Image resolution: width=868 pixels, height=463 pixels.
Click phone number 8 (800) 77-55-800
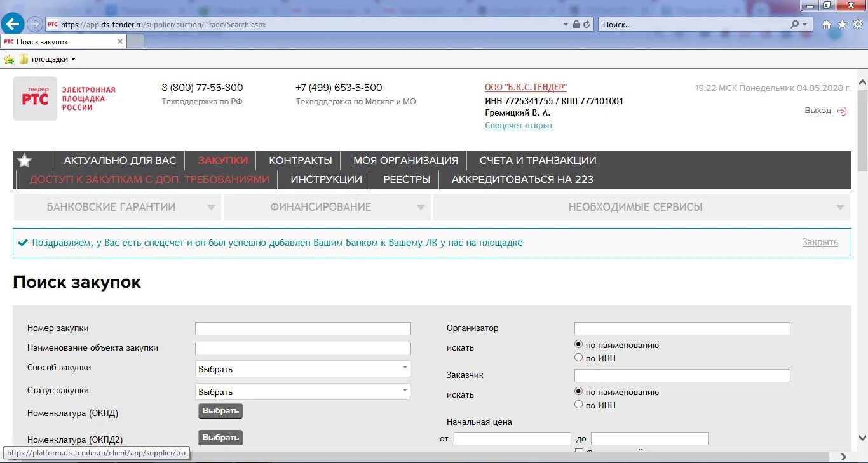(202, 88)
